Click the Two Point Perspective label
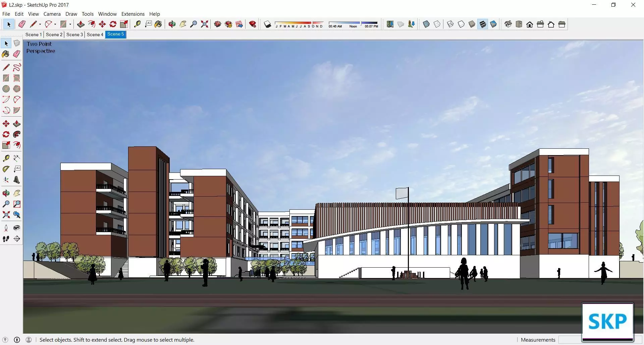Screen dimensions: 644x345 click(41, 47)
